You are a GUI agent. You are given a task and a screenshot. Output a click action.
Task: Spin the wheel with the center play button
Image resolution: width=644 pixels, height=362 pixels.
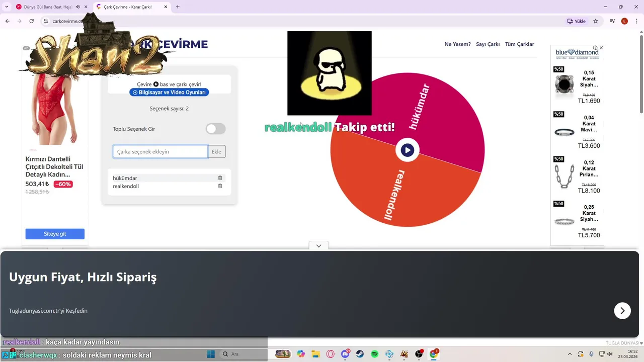[408, 150]
